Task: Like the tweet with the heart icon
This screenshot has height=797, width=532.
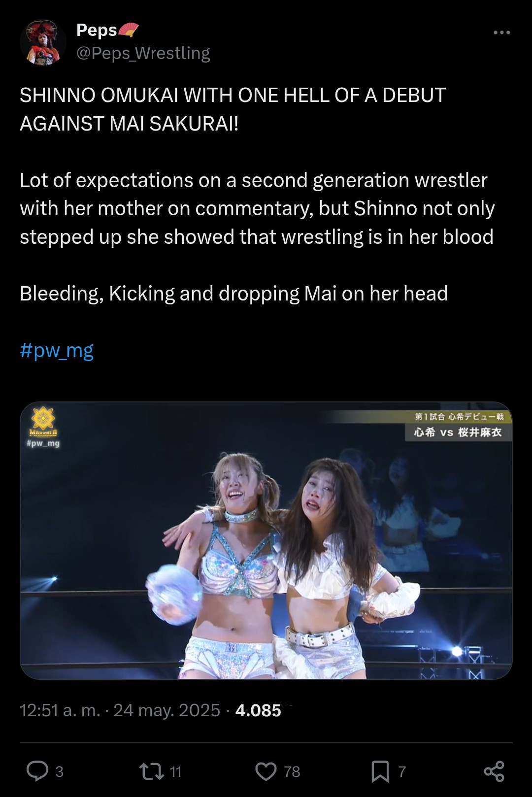Action: point(266,771)
